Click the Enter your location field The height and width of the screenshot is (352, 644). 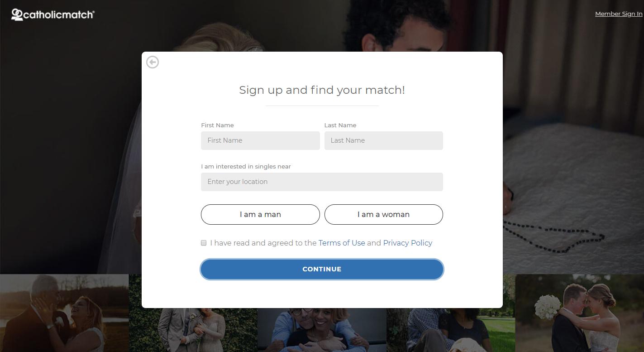tap(322, 182)
